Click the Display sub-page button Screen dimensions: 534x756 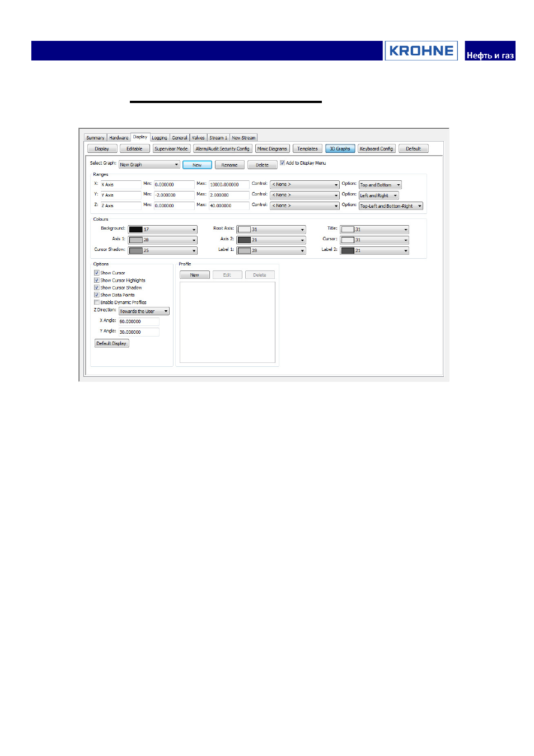click(x=102, y=149)
